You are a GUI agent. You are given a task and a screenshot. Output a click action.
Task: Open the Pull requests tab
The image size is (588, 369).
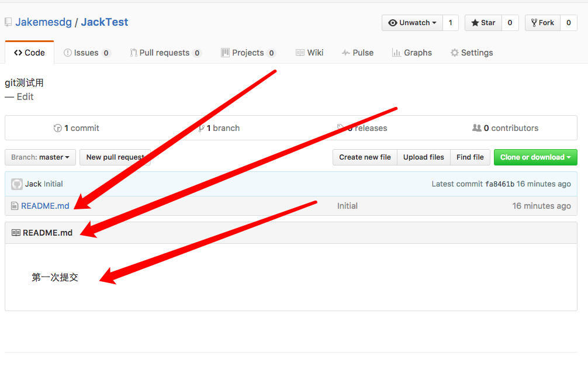point(165,53)
